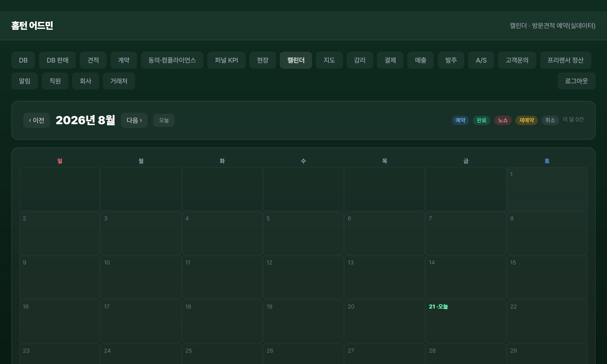The height and width of the screenshot is (364, 607).
Task: Select the 지도 tab
Action: tap(329, 60)
